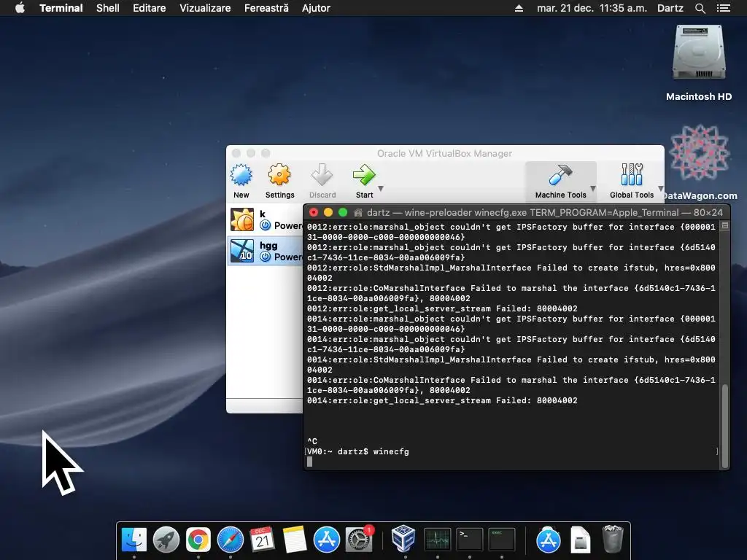This screenshot has height=560, width=747.
Task: Click the '^C' line in Terminal
Action: [x=312, y=441]
